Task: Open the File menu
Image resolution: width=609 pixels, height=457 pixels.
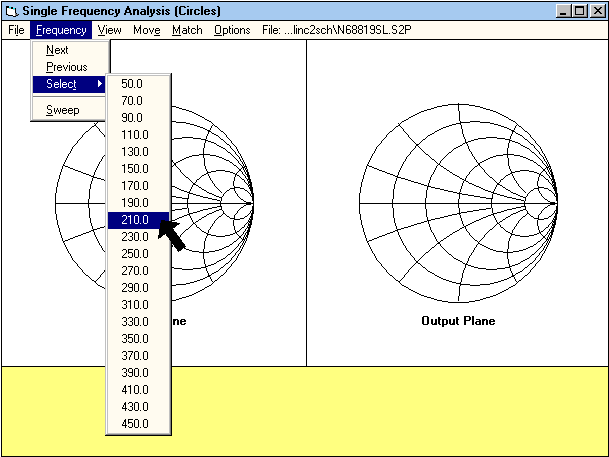Action: tap(16, 30)
